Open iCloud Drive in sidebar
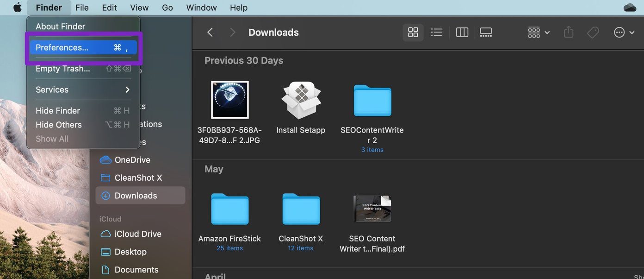The width and height of the screenshot is (644, 279). click(x=138, y=234)
